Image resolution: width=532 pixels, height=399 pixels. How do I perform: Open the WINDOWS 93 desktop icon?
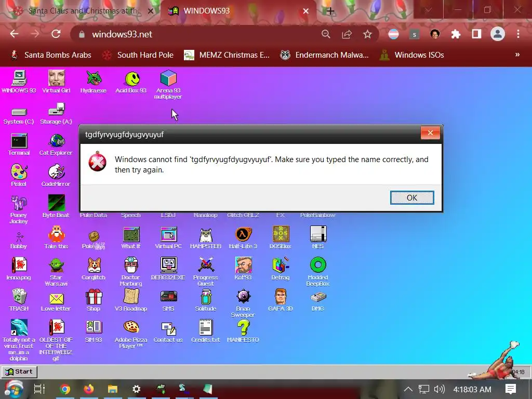click(x=19, y=82)
